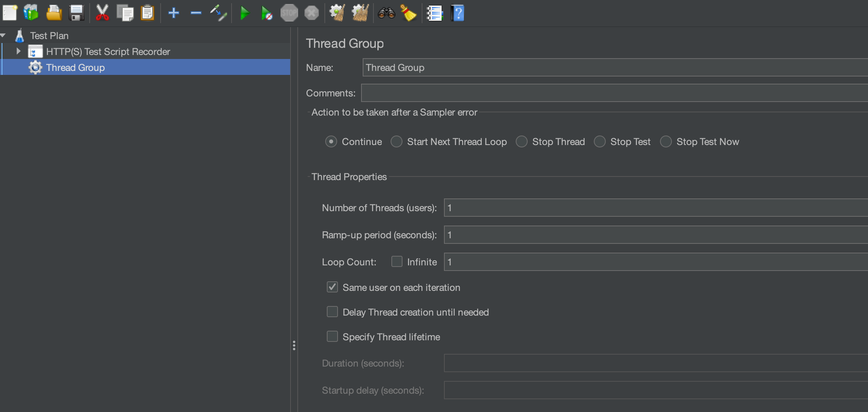Viewport: 868px width, 412px height.
Task: Select Thread Group in the tree
Action: point(75,67)
